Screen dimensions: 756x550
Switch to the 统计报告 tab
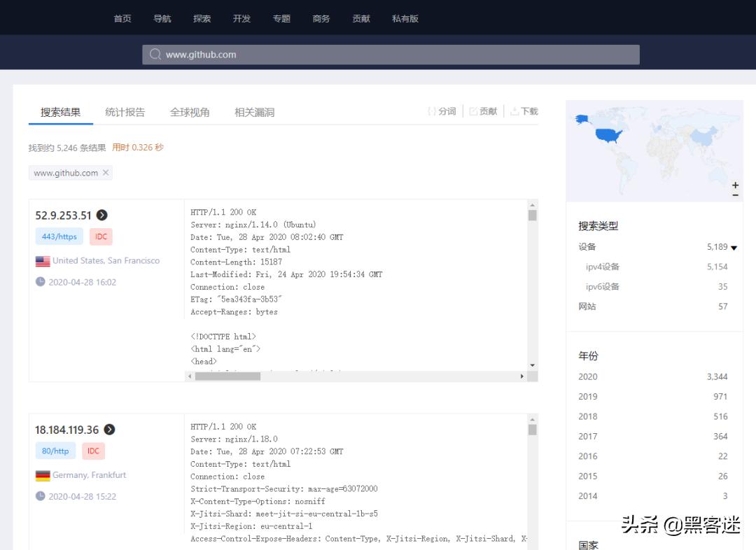coord(125,111)
